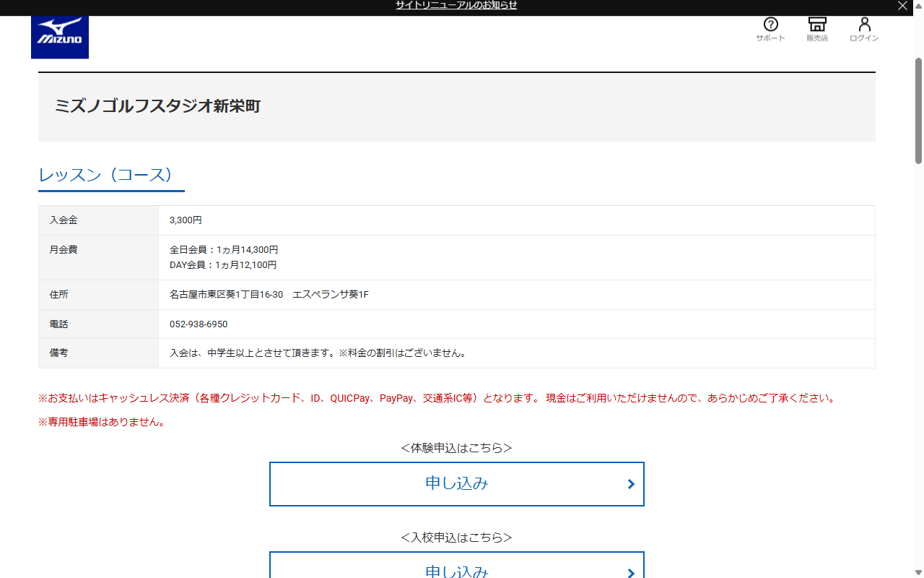
Task: Click the 電話 row label
Action: [x=59, y=324]
